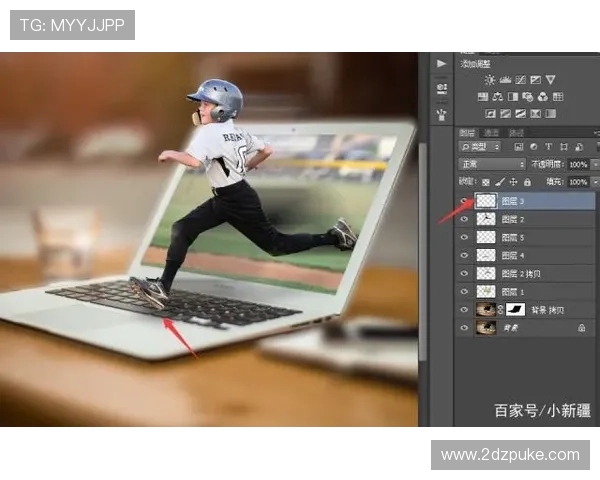Add a Color Balance adjustment (scales icon)
Screen dimensions: 600x480
click(497, 97)
